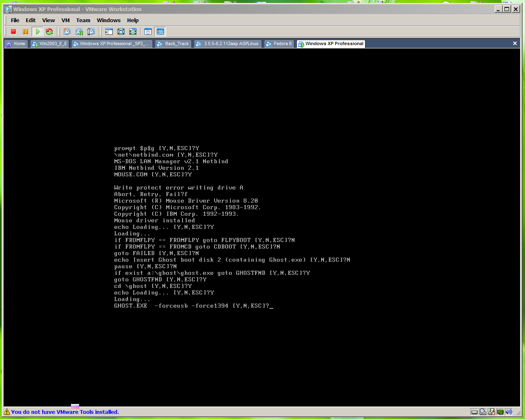Click the disconnected floppy drive status icon
Viewport: 525px width, 420px height.
[x=491, y=412]
